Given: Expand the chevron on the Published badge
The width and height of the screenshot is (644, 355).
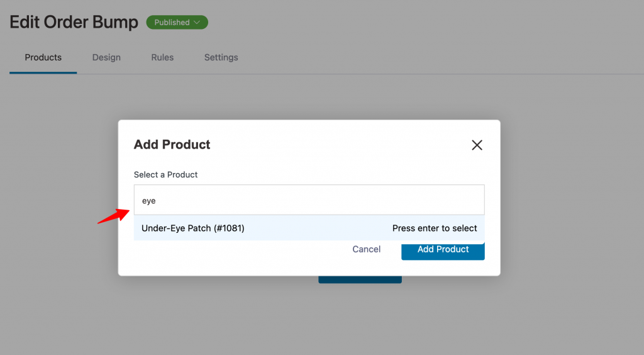Looking at the screenshot, I should 197,22.
